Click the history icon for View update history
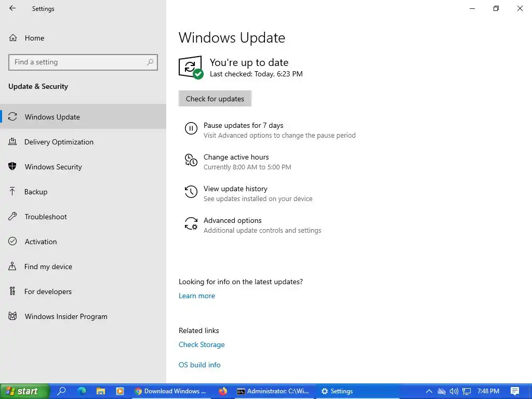Viewport: 532px width, 399px height. [191, 192]
